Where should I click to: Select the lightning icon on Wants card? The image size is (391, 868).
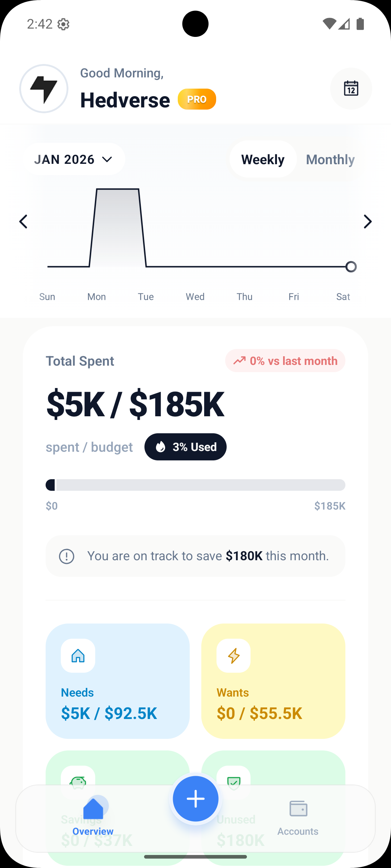[x=233, y=656]
